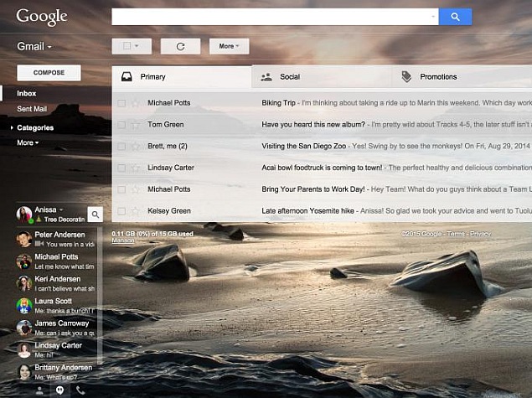
Task: Open the Biking Trip email subject
Action: (x=278, y=103)
